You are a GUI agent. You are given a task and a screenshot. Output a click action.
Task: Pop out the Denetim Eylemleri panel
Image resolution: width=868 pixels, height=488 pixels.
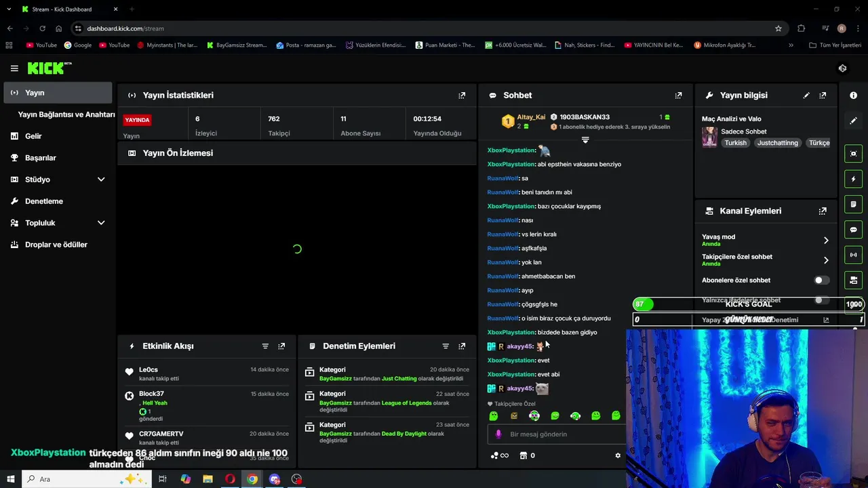click(462, 346)
